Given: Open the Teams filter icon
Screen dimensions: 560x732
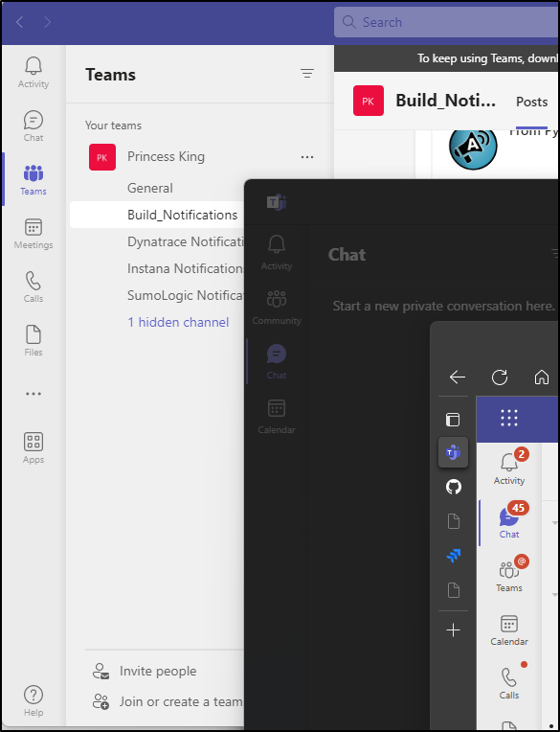Looking at the screenshot, I should 307,73.
